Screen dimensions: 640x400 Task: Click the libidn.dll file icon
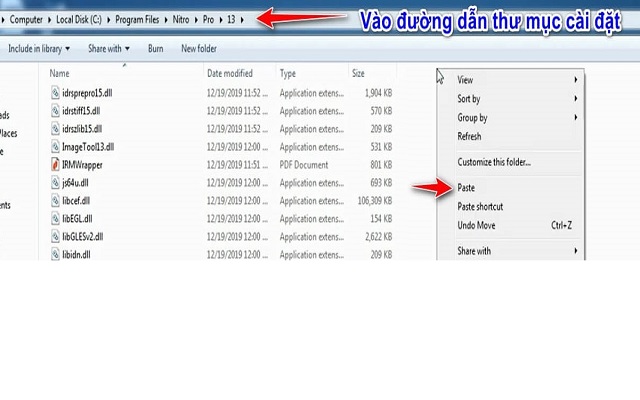[x=55, y=254]
